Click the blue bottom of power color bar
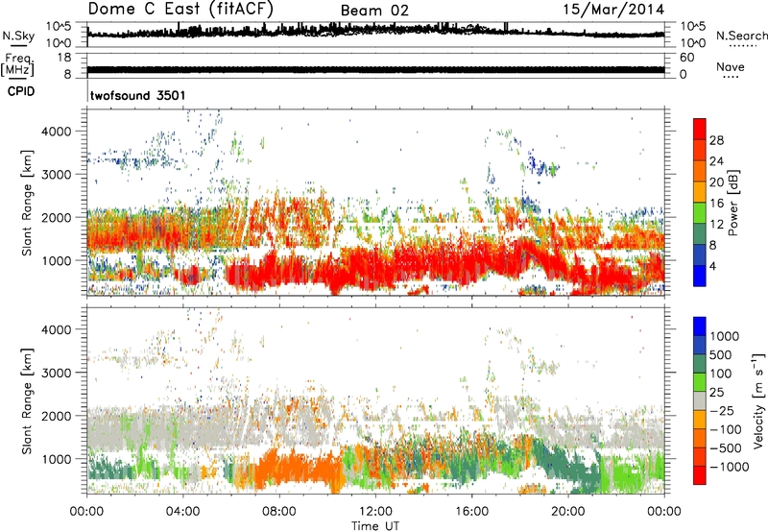 point(700,276)
